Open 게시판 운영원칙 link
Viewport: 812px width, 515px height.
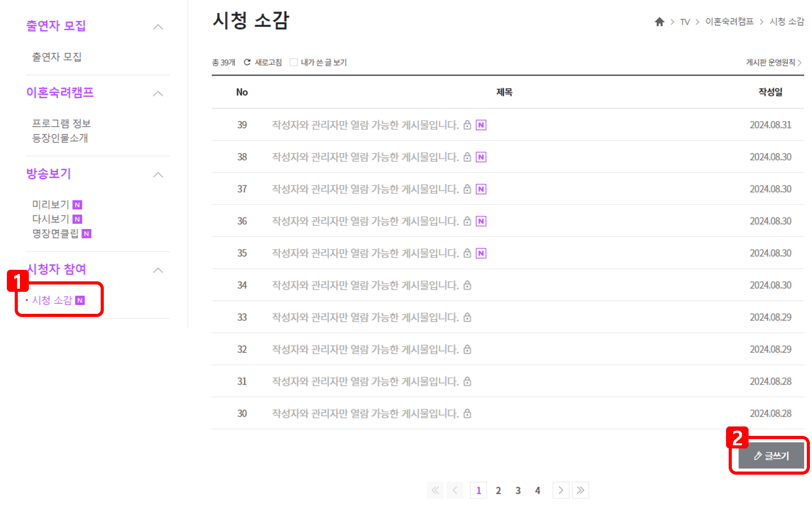click(x=771, y=62)
